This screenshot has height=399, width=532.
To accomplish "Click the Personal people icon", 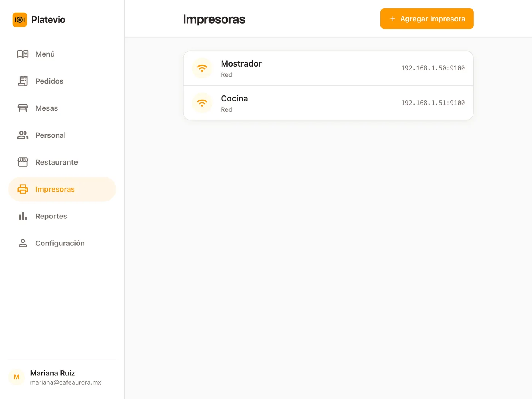I will (23, 135).
